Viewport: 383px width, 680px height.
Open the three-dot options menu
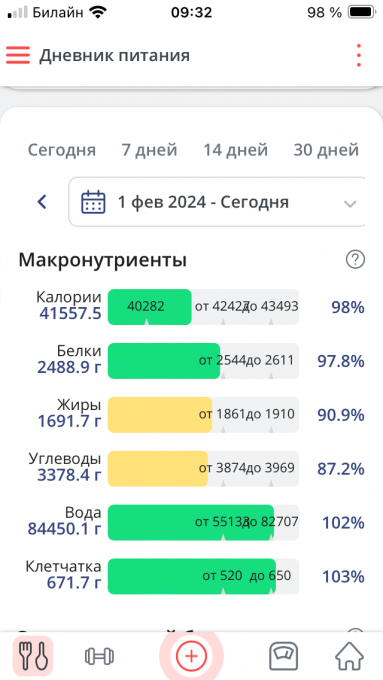[x=358, y=56]
